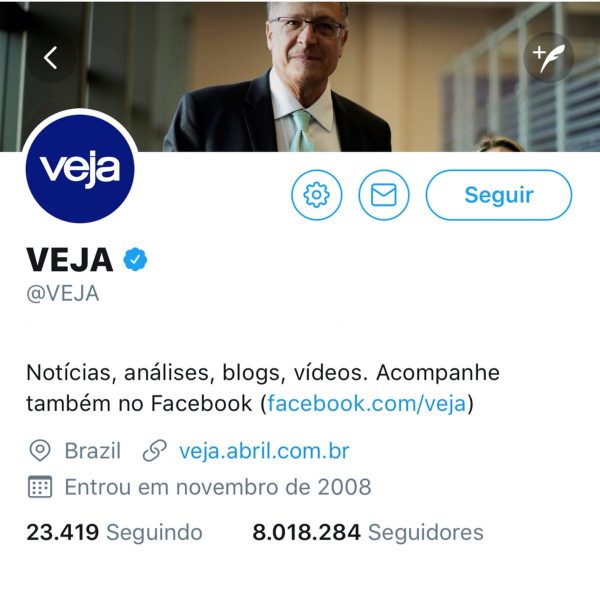Screen dimensions: 600x600
Task: Click the calendar joined-date icon
Action: (40, 487)
